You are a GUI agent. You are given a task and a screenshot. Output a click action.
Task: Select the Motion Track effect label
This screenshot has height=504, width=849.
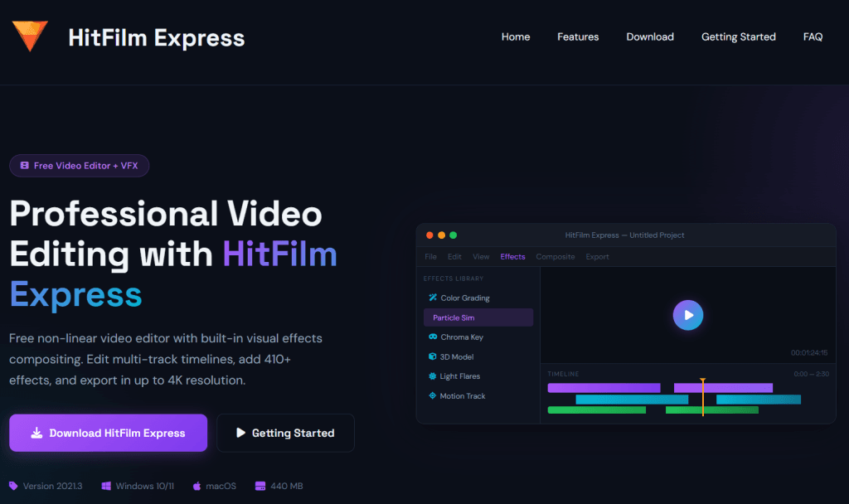point(463,395)
